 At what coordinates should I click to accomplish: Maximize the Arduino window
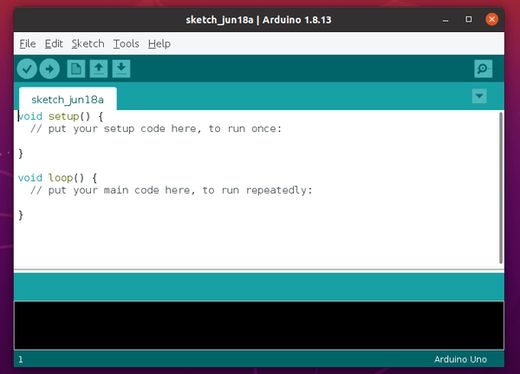tap(469, 19)
